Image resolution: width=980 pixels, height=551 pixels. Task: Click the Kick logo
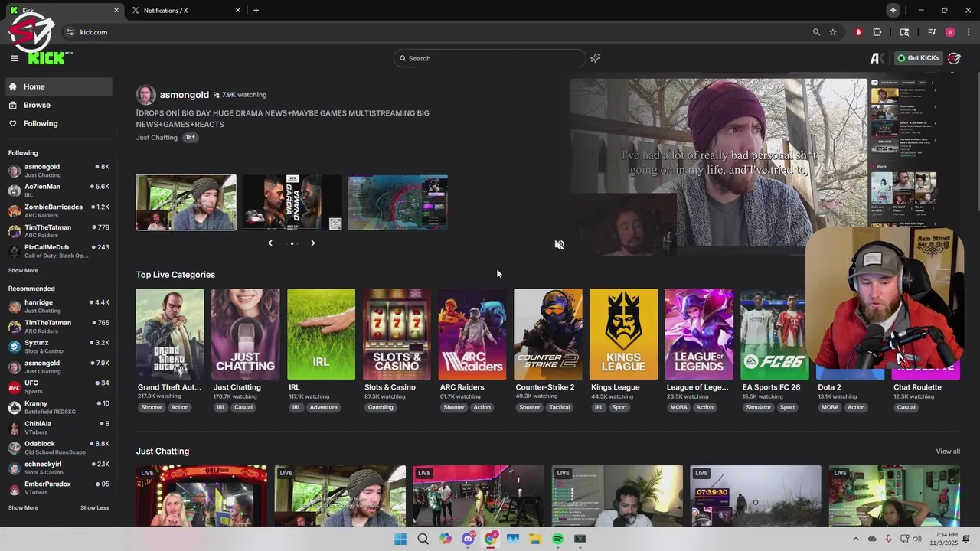pos(47,58)
